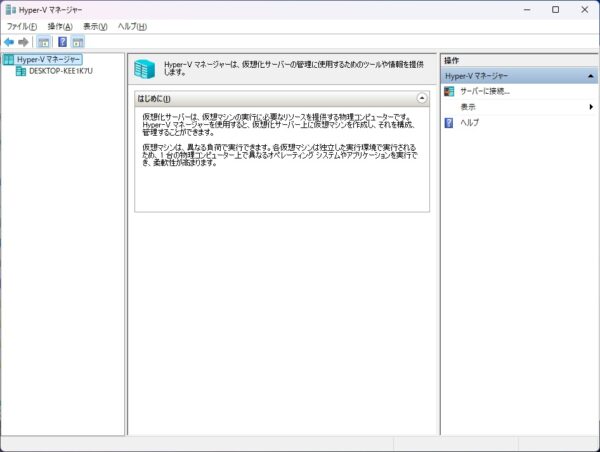Open the 表示(V) menu
The height and width of the screenshot is (452, 600).
[x=95, y=26]
